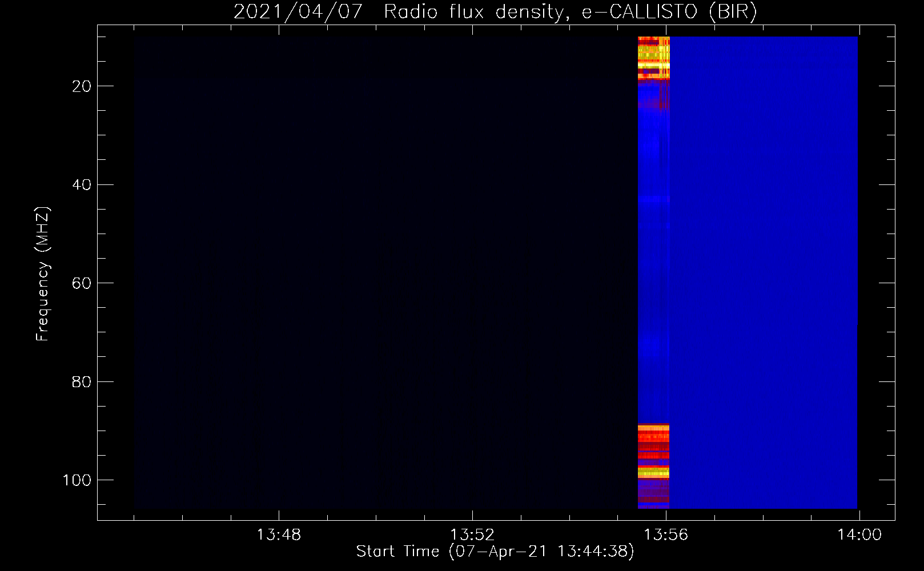Click the 60 MHz frequency tick label
The height and width of the screenshot is (571, 924).
[82, 283]
